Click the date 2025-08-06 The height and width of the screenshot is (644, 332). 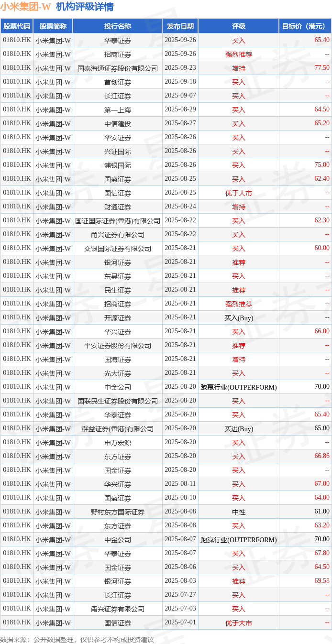(180, 567)
